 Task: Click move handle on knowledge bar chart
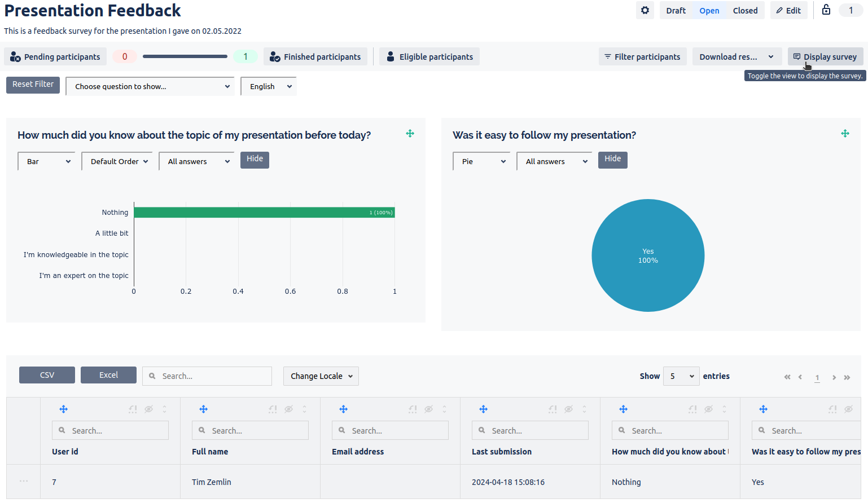[410, 134]
